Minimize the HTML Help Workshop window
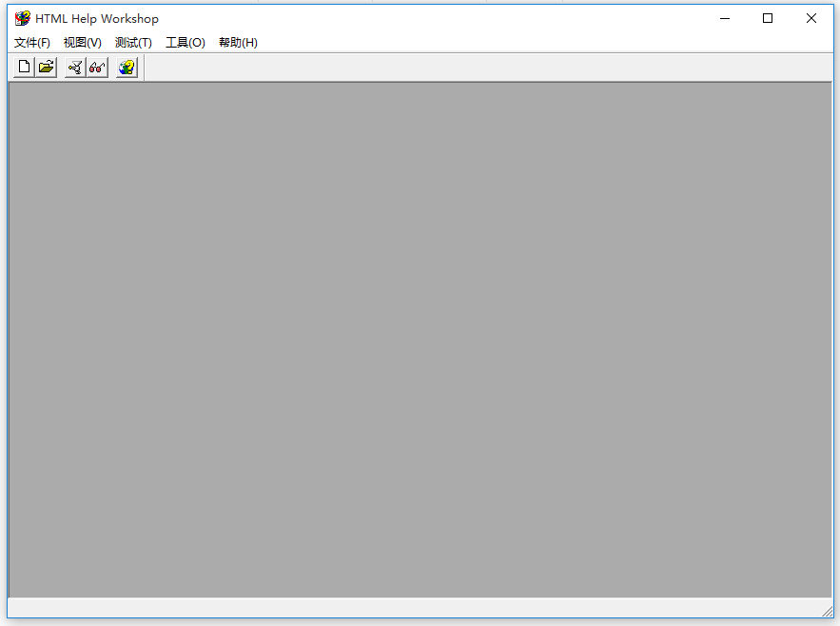This screenshot has height=626, width=840. pos(724,17)
